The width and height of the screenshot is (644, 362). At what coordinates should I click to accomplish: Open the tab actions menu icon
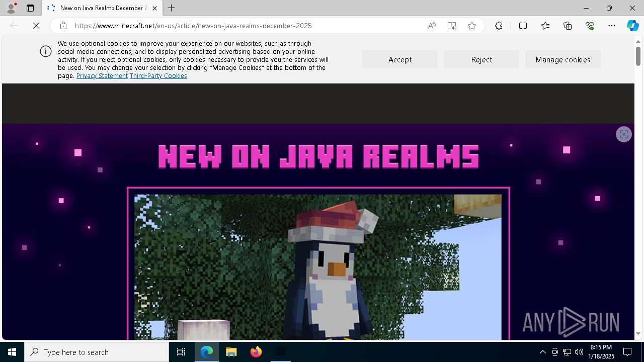pyautogui.click(x=30, y=8)
